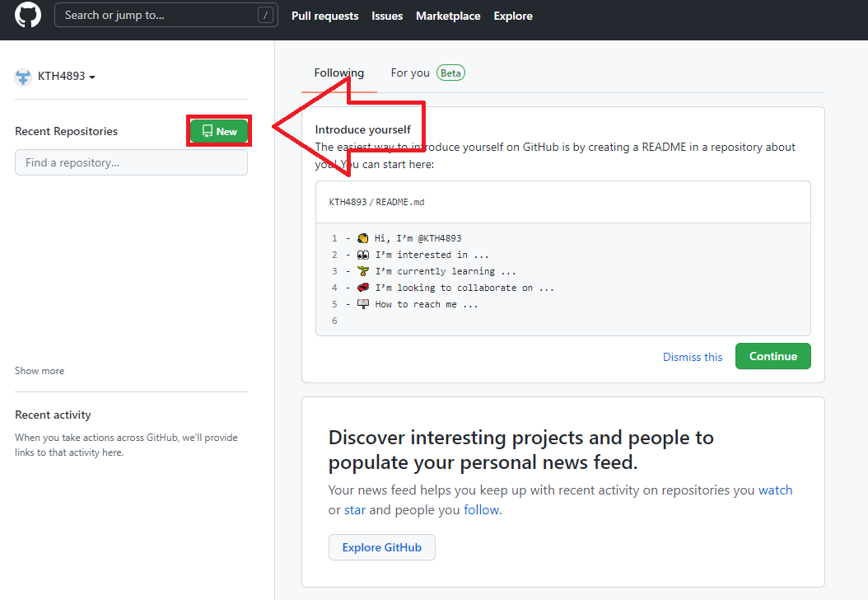Switch to the For you tab
The image size is (868, 600).
pyautogui.click(x=410, y=73)
